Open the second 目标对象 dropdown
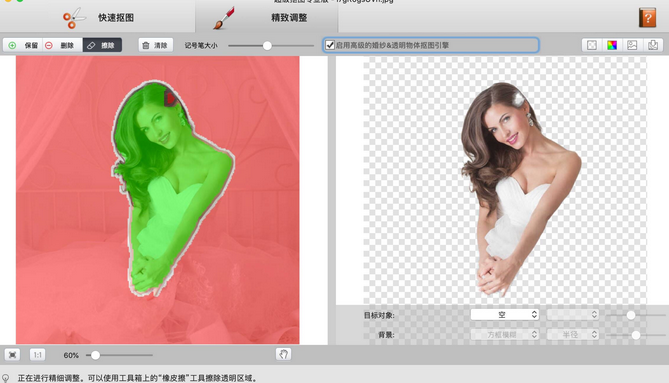The width and height of the screenshot is (669, 383). point(573,315)
